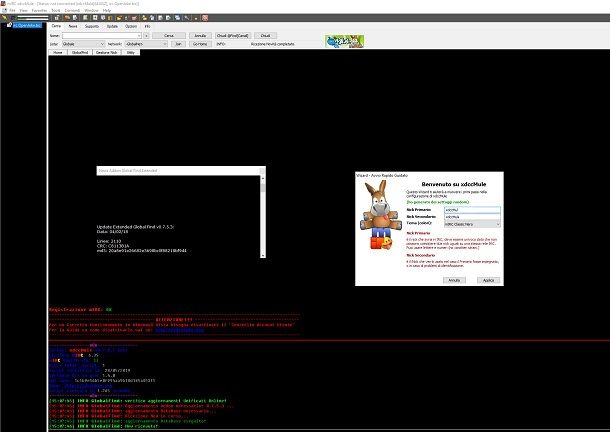Open the blue guide link in chat
Image resolution: width=610 pixels, height=432 pixels.
click(179, 330)
